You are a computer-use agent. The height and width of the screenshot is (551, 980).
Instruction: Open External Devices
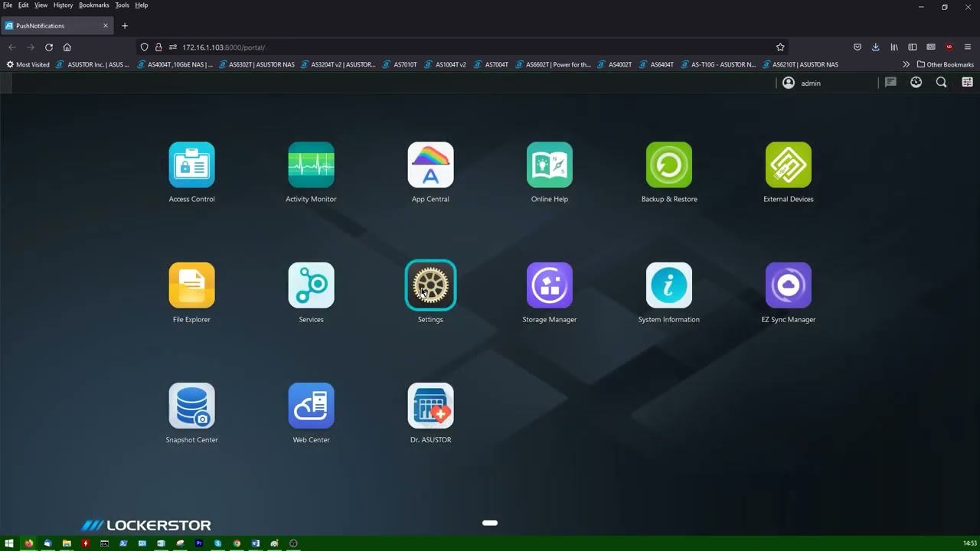789,165
